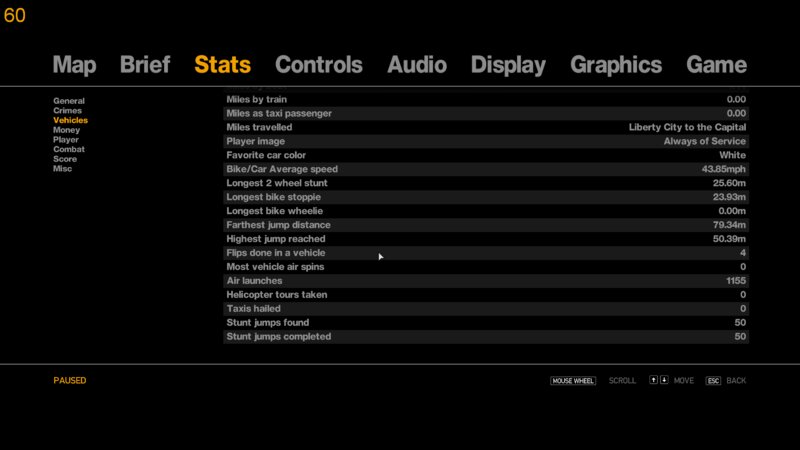Click the 60 FPS counter
The width and height of the screenshot is (800, 450).
14,15
